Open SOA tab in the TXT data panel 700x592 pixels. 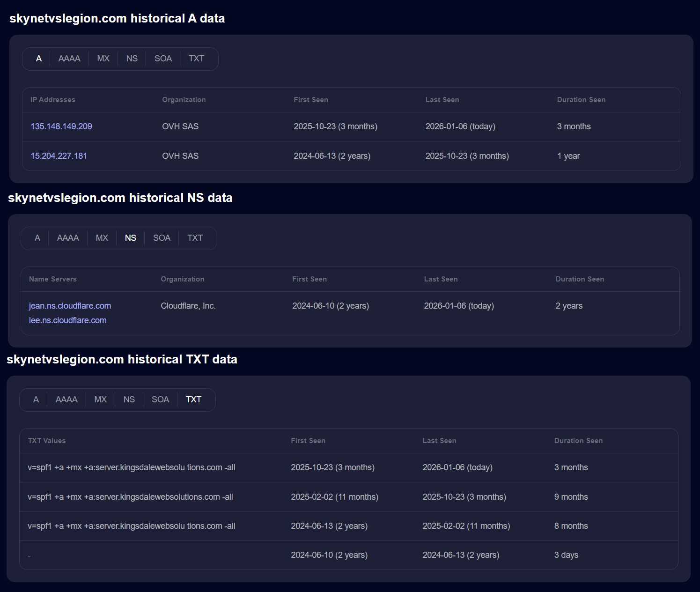click(x=160, y=400)
